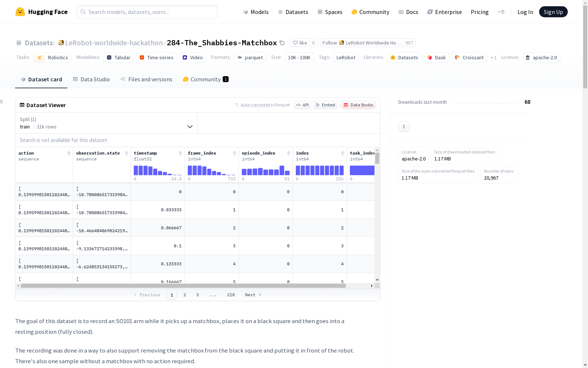Expand the Split train dropdown

click(x=106, y=123)
